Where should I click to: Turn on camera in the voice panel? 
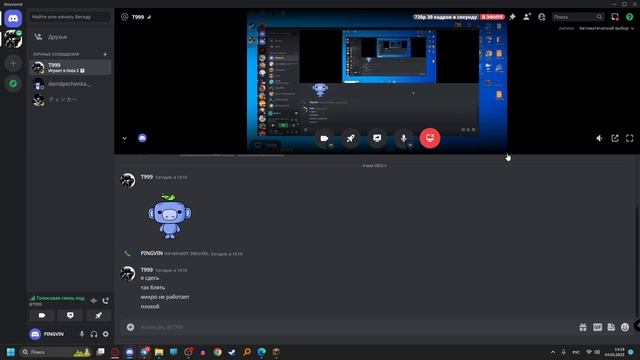click(x=42, y=316)
